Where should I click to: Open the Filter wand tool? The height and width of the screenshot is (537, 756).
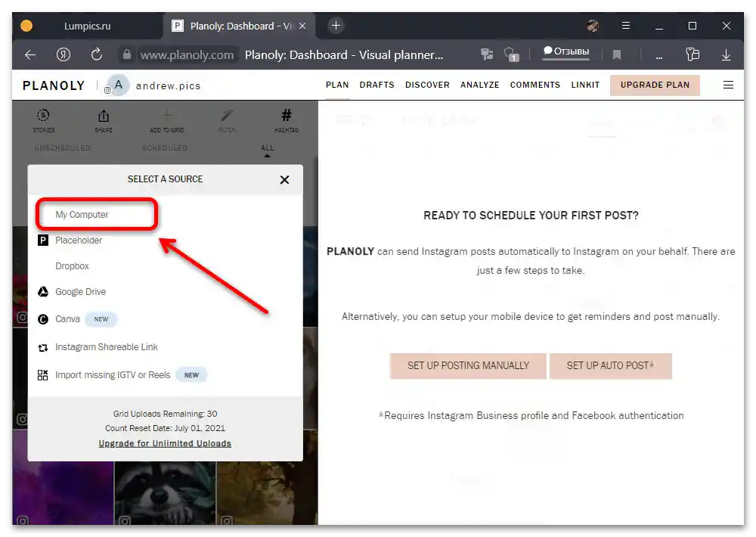227,115
